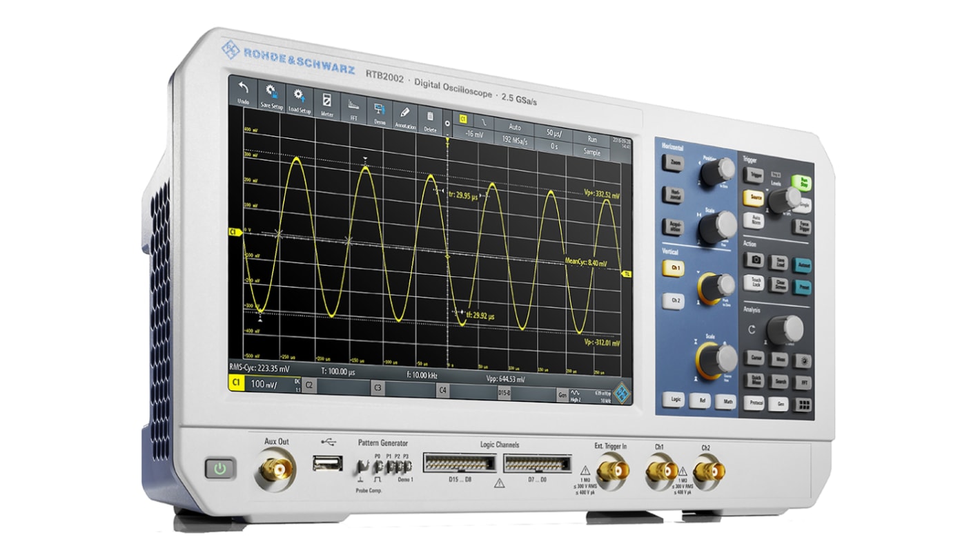Toggle the Touch Lock key
Image resolution: width=980 pixels, height=551 pixels.
pyautogui.click(x=754, y=282)
